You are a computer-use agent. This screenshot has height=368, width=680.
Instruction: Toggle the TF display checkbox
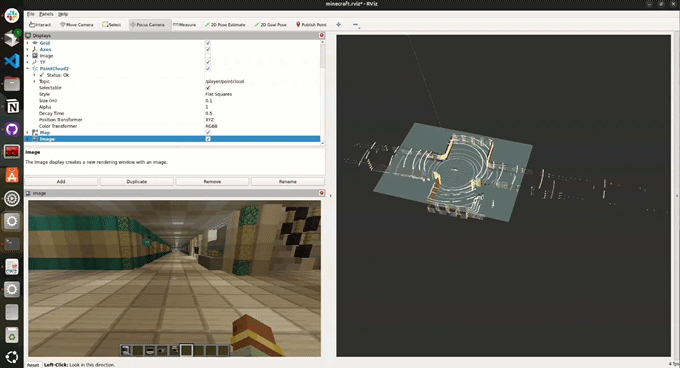(x=208, y=62)
